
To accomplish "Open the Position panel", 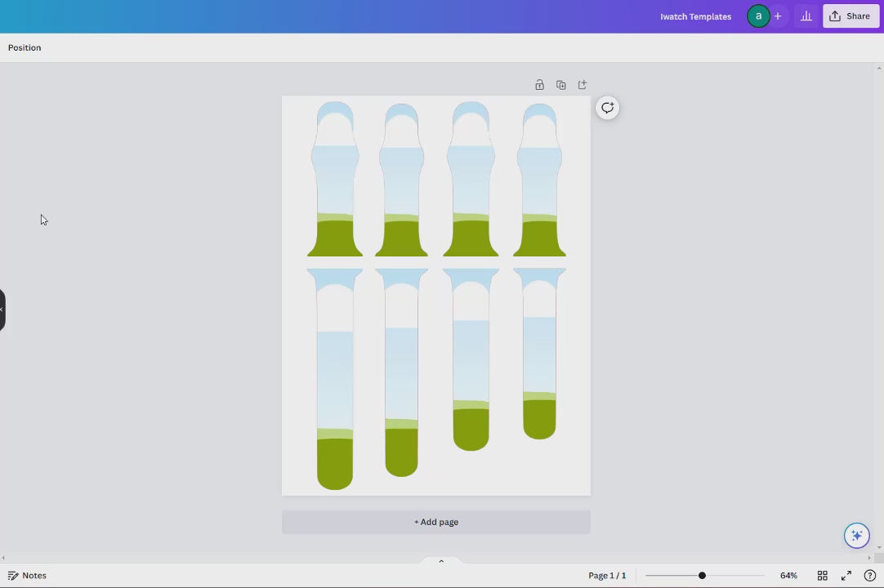I will (25, 47).
